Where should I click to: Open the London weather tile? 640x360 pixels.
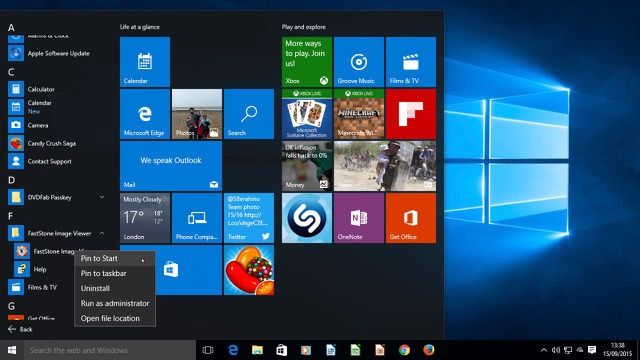145,218
